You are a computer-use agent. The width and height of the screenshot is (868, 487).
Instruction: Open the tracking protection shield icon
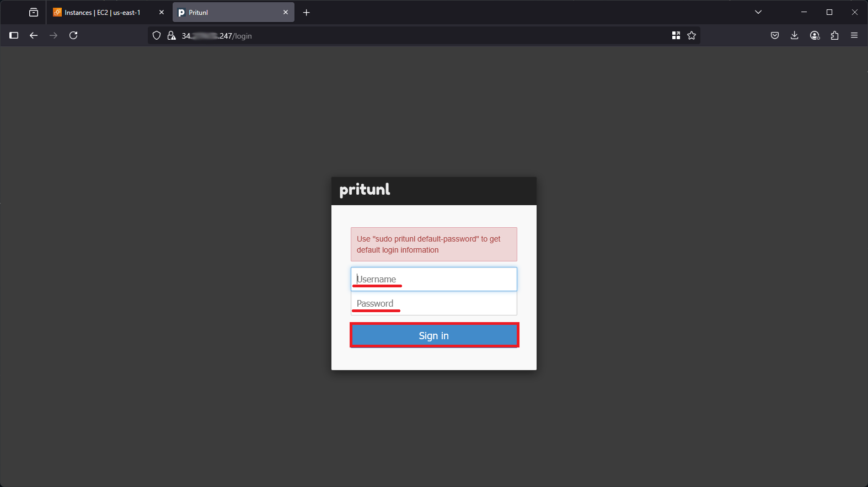(x=157, y=35)
